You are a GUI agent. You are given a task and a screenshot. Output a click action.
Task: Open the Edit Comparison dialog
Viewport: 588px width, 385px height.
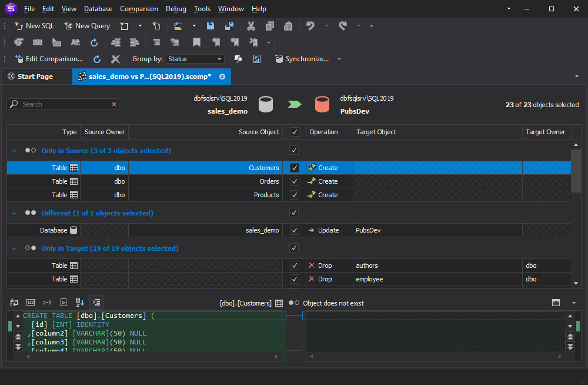(49, 59)
